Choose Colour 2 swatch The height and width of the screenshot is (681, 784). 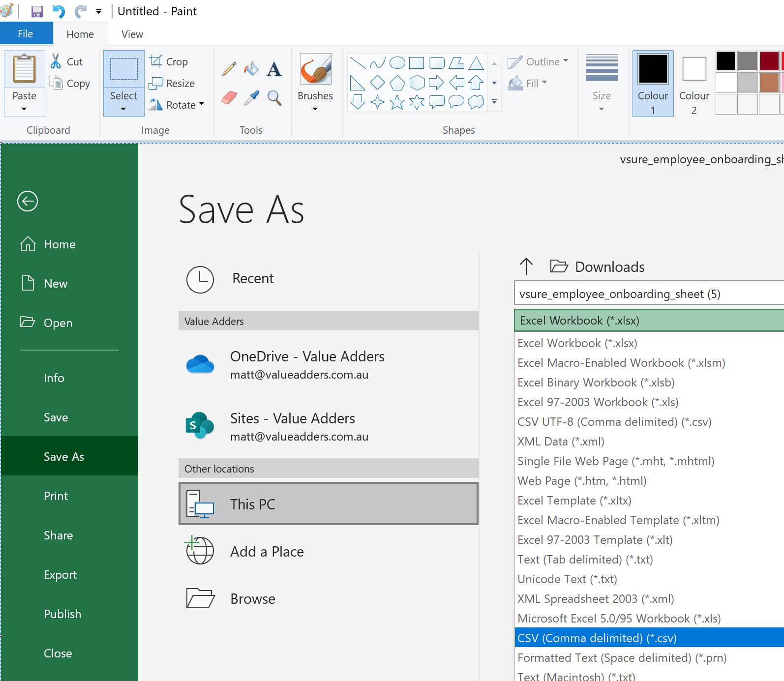pos(694,83)
